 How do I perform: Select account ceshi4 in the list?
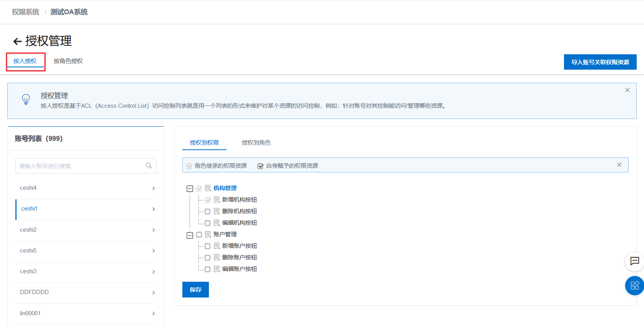[x=86, y=188]
